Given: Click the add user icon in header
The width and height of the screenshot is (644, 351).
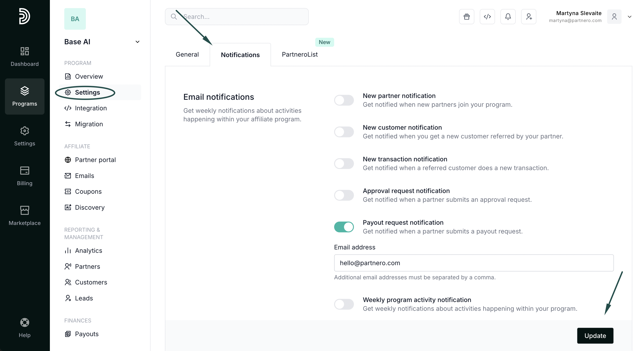Looking at the screenshot, I should [x=529, y=16].
